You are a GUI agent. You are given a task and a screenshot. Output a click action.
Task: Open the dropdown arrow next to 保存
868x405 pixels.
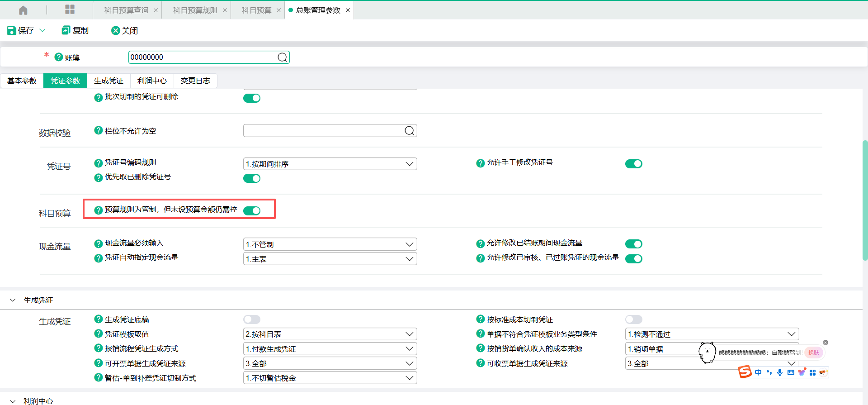click(x=42, y=30)
